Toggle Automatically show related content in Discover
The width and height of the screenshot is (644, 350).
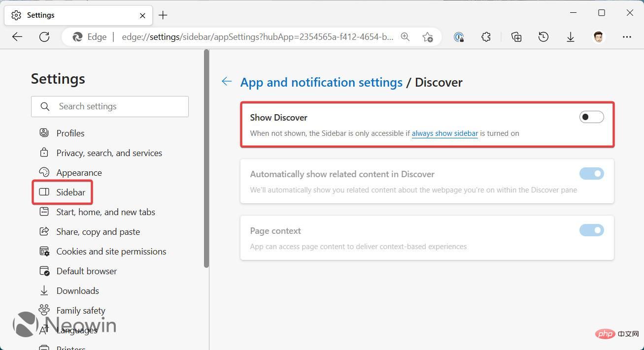[x=591, y=173]
